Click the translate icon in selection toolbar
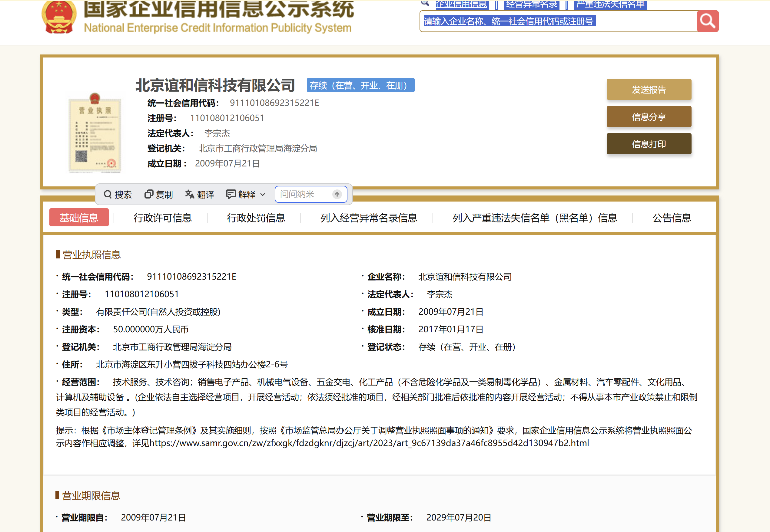The height and width of the screenshot is (532, 770). (190, 194)
